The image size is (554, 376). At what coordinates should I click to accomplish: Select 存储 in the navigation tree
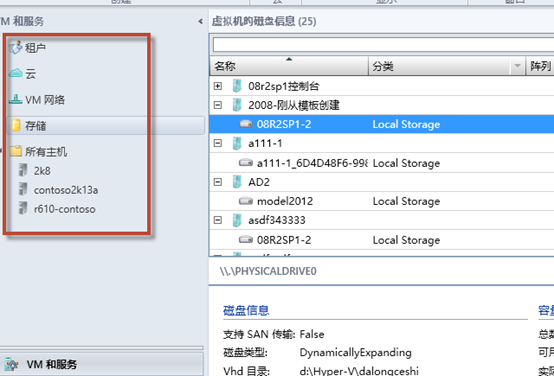click(x=106, y=125)
